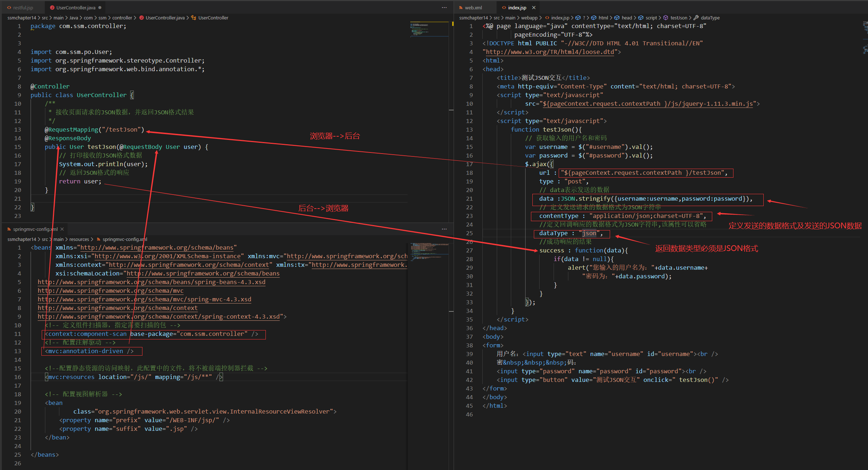868x470 pixels.
Task: Switch to the web.xml tab
Action: (x=473, y=8)
